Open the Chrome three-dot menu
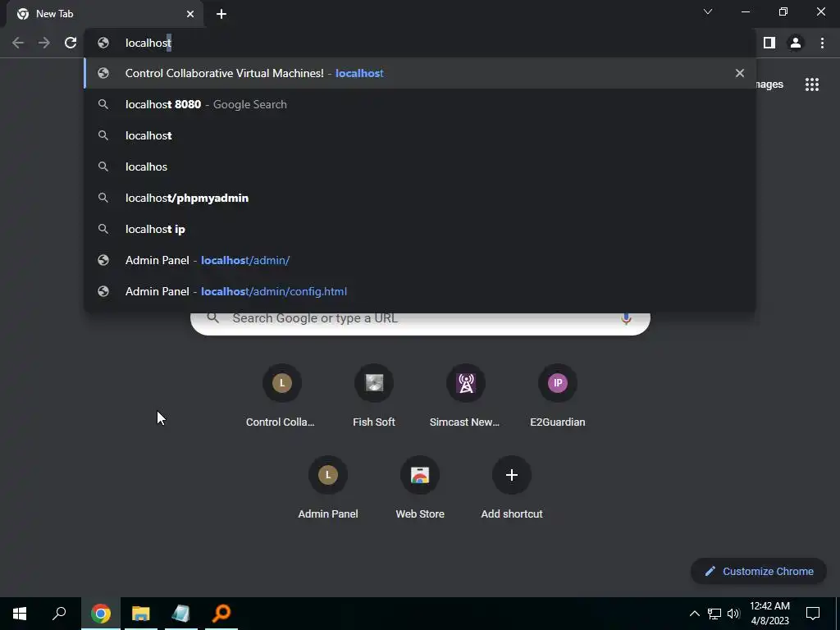Viewport: 840px width, 630px height. coord(822,43)
